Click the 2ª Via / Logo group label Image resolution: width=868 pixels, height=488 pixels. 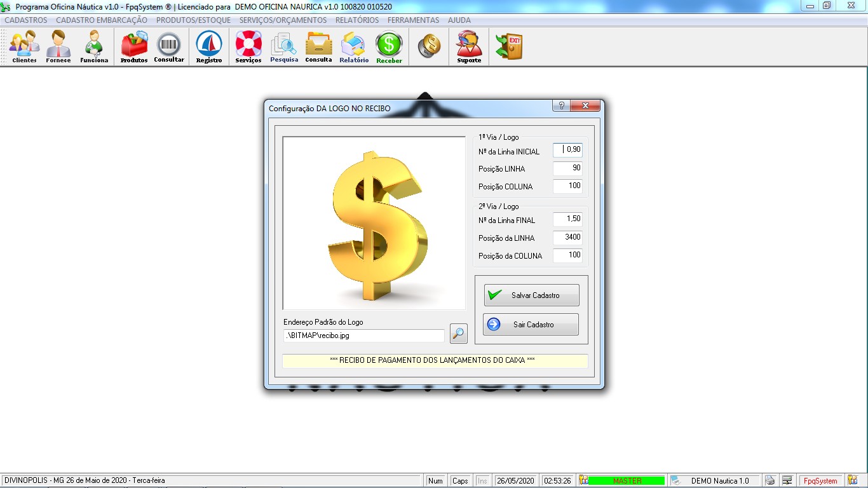(x=499, y=207)
